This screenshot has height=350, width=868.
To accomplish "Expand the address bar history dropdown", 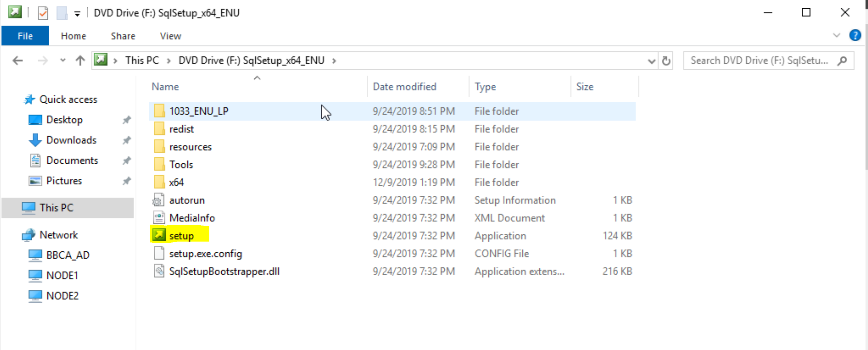I will coord(651,61).
